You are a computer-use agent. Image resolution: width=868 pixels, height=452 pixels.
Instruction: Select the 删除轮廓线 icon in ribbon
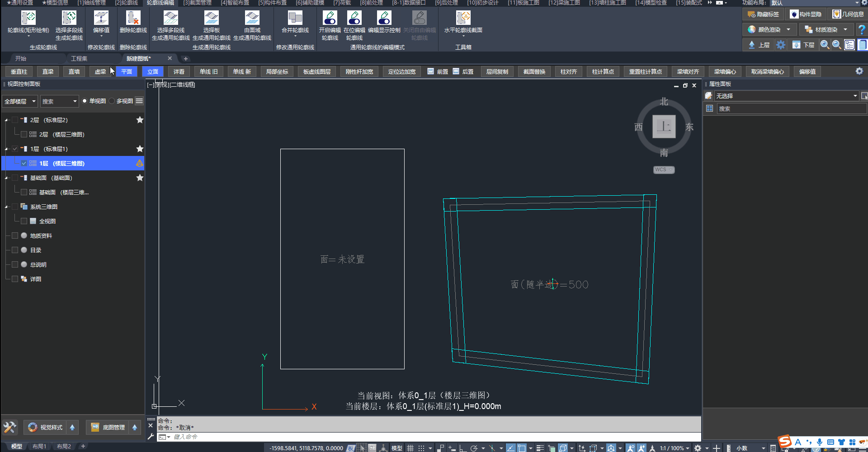[133, 18]
